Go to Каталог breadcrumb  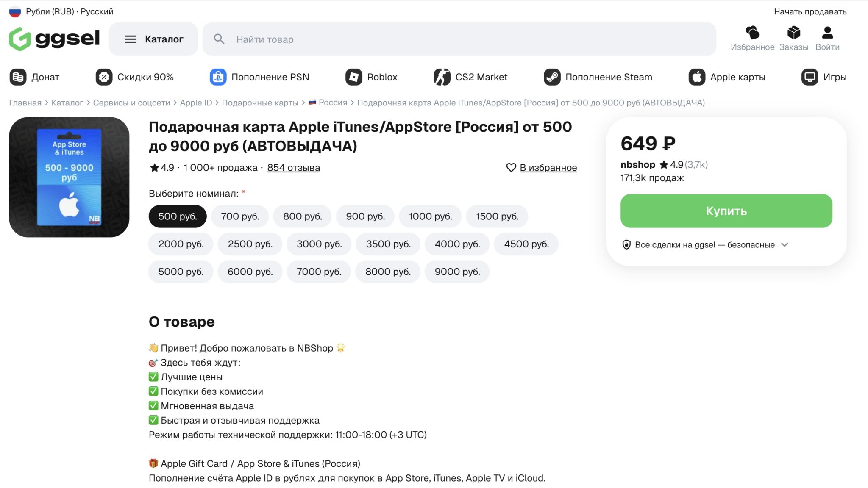(x=67, y=103)
